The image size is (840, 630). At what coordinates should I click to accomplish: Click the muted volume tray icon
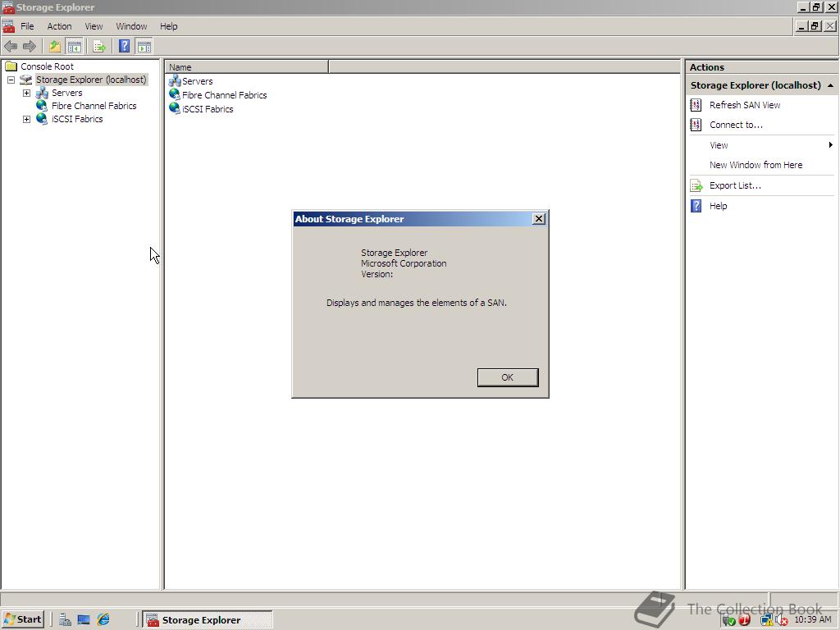tap(782, 620)
